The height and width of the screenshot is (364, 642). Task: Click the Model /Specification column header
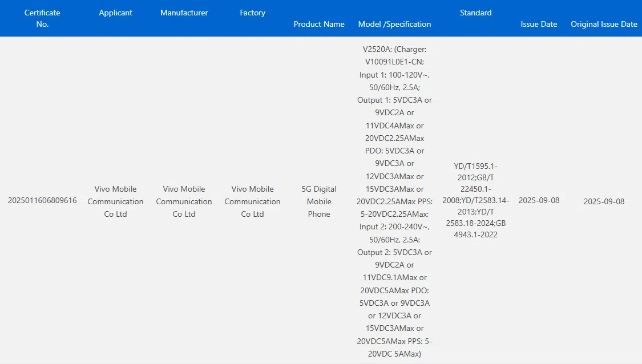point(394,24)
